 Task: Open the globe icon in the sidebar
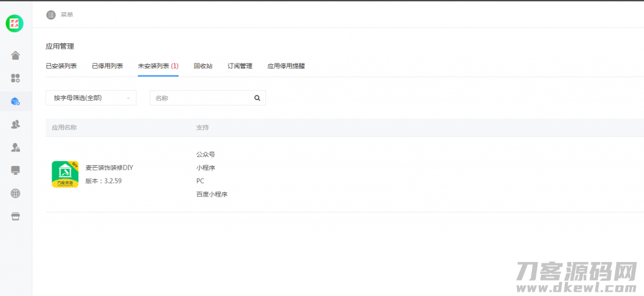pos(16,194)
